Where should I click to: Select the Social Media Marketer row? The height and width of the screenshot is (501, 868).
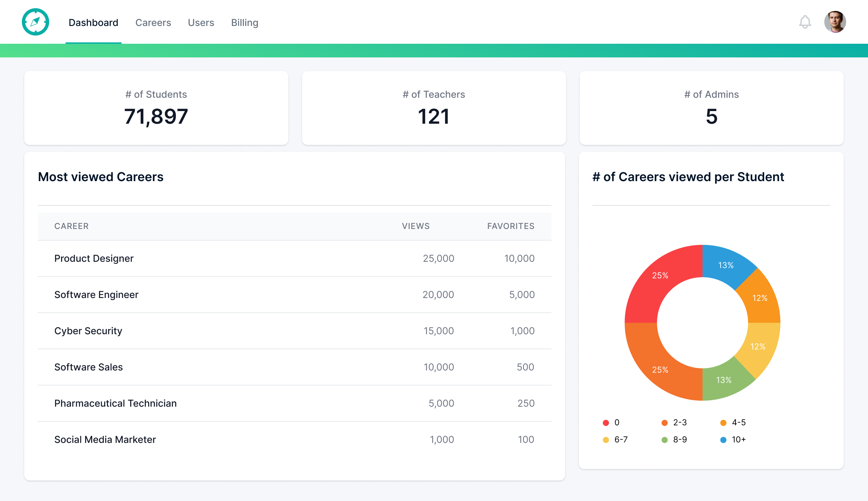click(x=105, y=439)
